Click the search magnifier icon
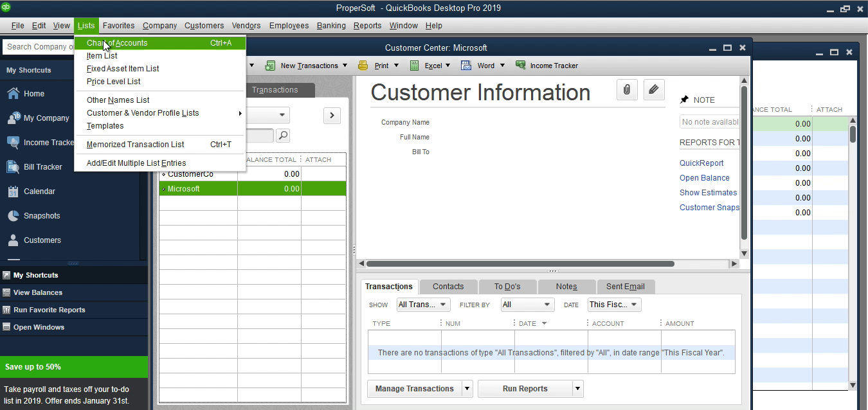 (x=283, y=136)
